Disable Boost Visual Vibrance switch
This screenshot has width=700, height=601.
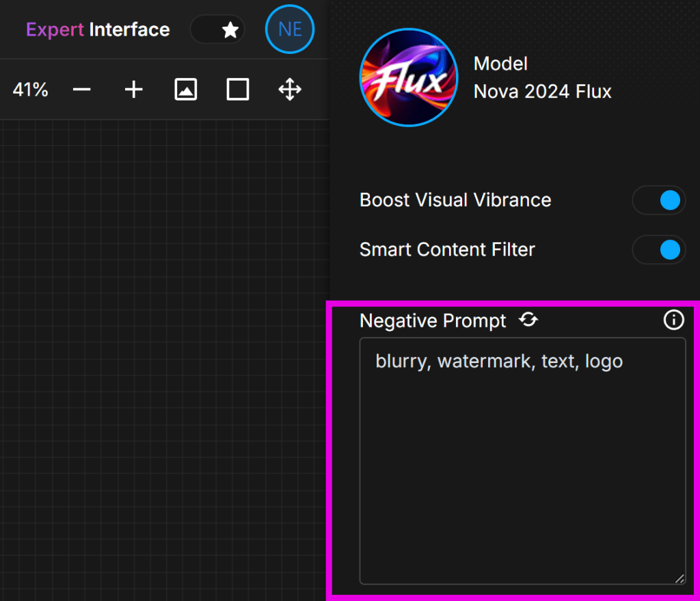[659, 200]
